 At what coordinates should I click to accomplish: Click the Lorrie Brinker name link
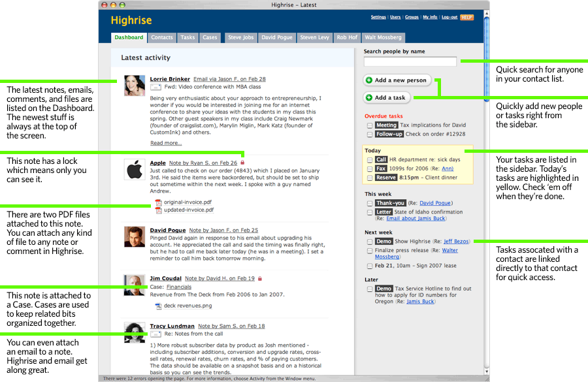(170, 79)
